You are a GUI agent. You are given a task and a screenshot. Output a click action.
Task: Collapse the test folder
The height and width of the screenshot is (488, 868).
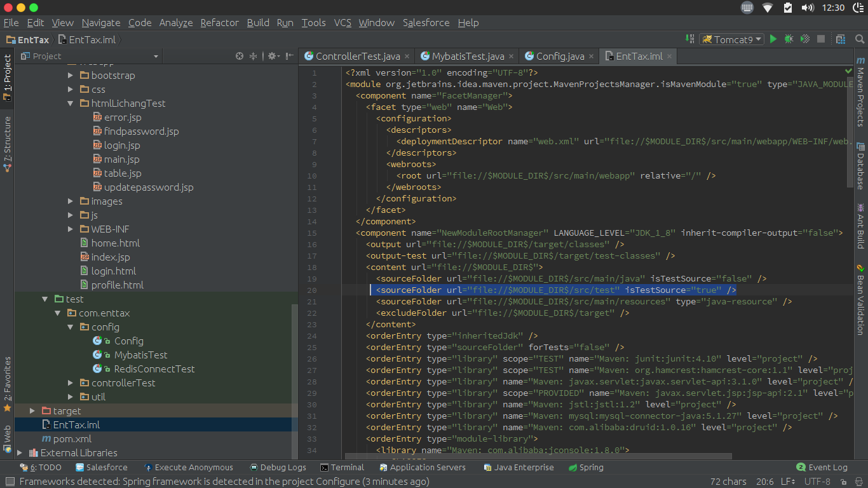pos(45,299)
